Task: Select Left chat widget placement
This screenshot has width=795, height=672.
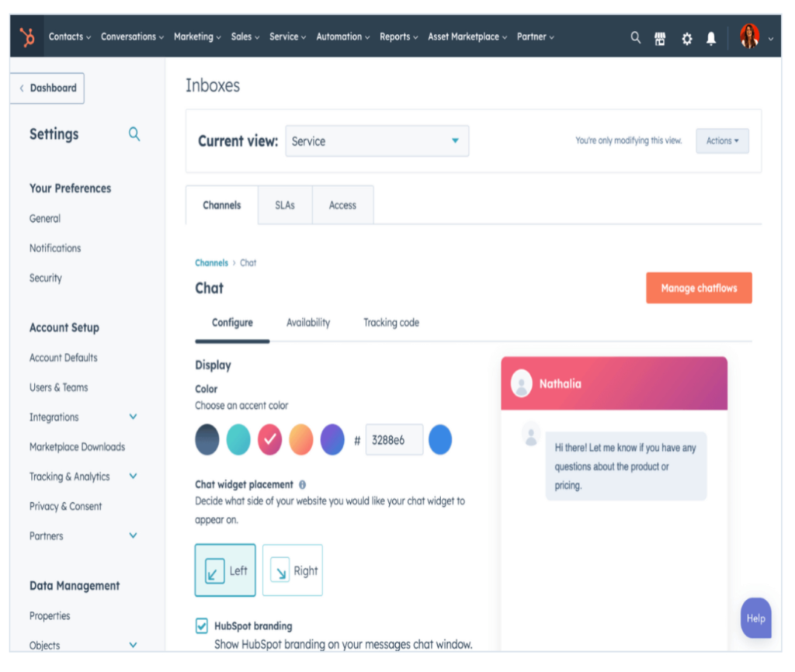Action: tap(225, 570)
